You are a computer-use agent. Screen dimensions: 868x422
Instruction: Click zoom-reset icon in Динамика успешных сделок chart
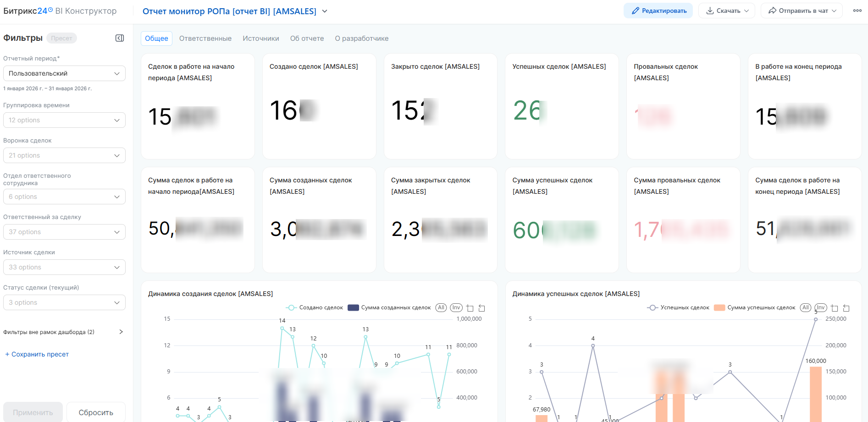coord(846,308)
